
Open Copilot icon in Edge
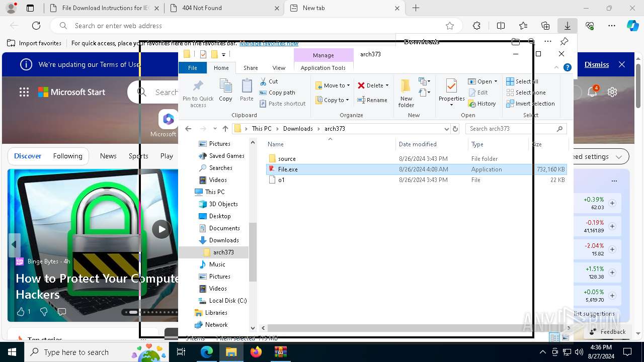click(632, 26)
